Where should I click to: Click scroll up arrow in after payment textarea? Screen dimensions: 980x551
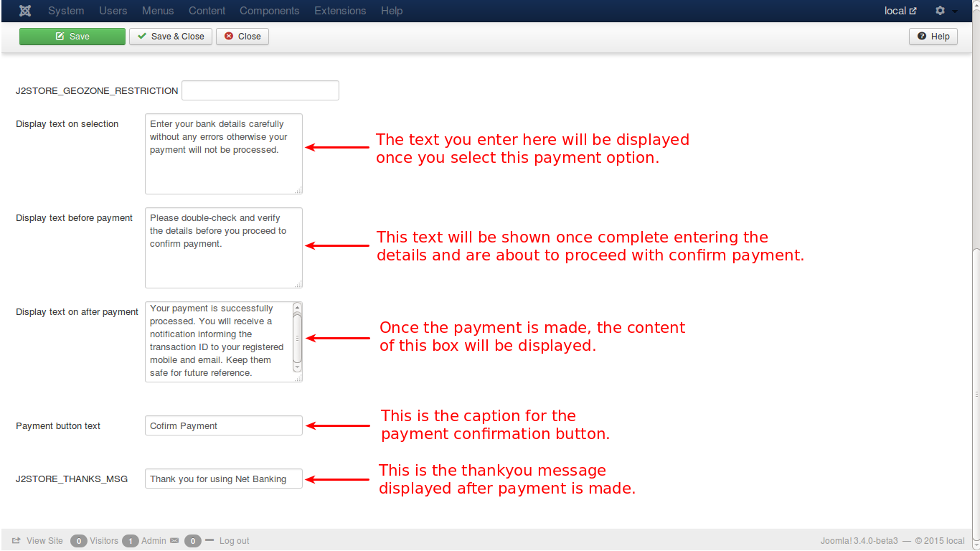point(298,307)
